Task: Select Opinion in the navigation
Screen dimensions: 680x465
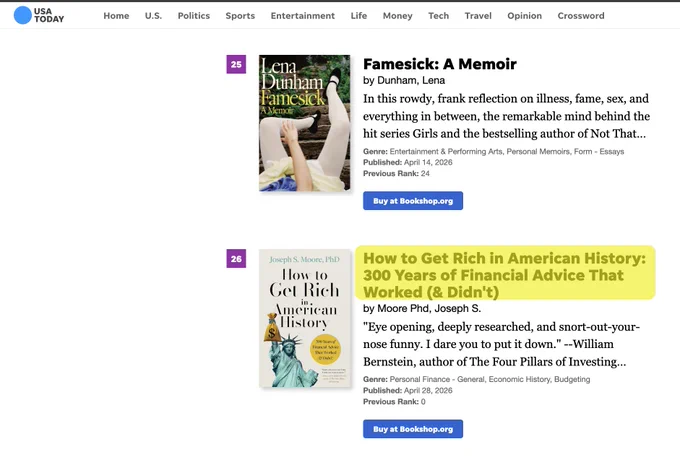Action: point(524,16)
